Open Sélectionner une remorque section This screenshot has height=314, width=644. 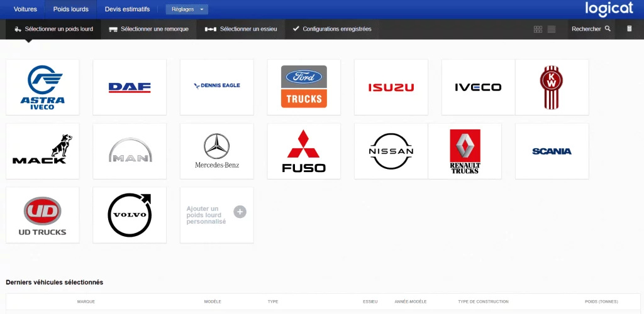(148, 29)
